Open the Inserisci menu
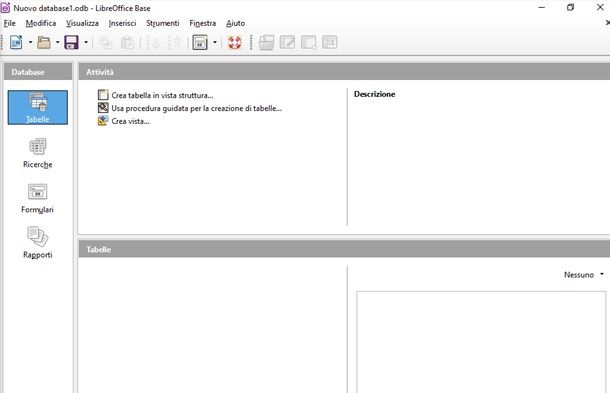Image resolution: width=610 pixels, height=393 pixels. point(122,23)
